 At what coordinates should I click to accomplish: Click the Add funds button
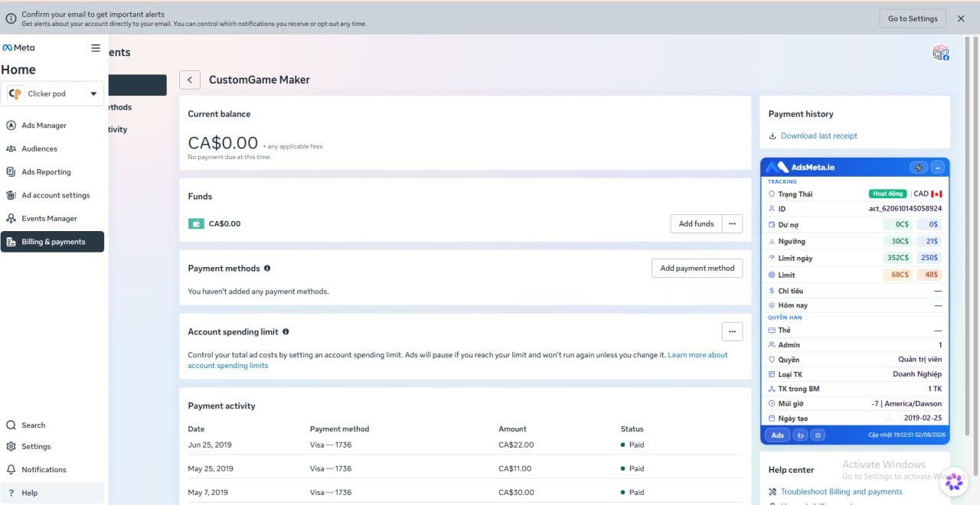click(696, 223)
